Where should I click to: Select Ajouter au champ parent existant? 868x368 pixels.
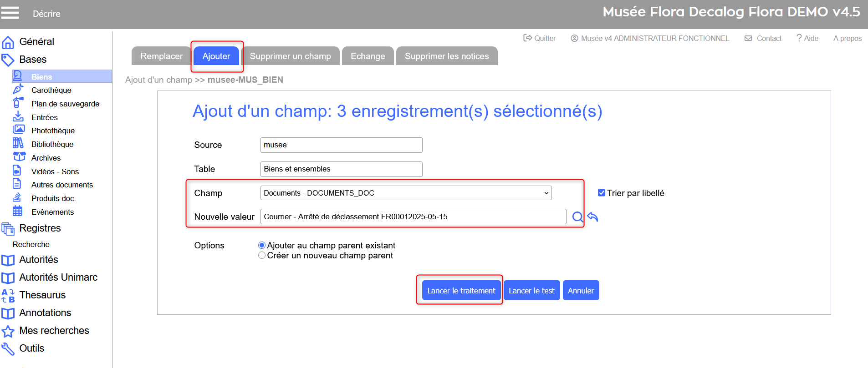coord(262,246)
